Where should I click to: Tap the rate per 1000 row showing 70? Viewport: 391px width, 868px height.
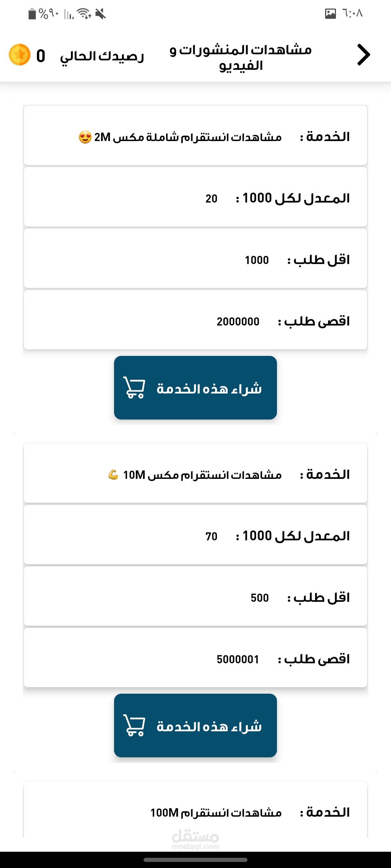click(195, 535)
